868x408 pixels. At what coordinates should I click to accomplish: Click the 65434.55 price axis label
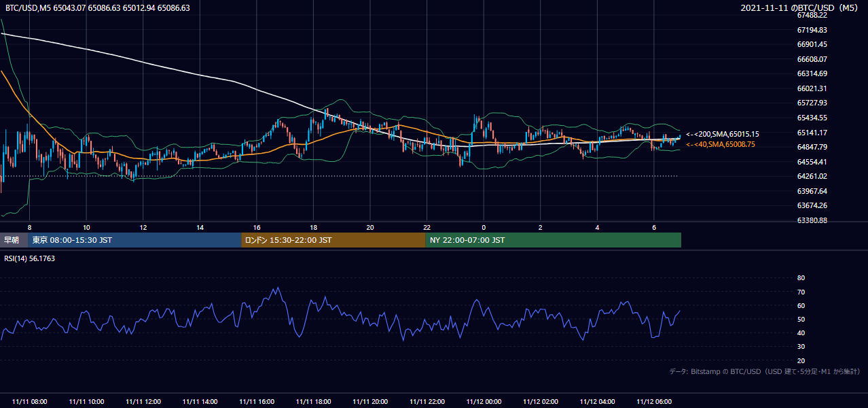[x=812, y=118]
